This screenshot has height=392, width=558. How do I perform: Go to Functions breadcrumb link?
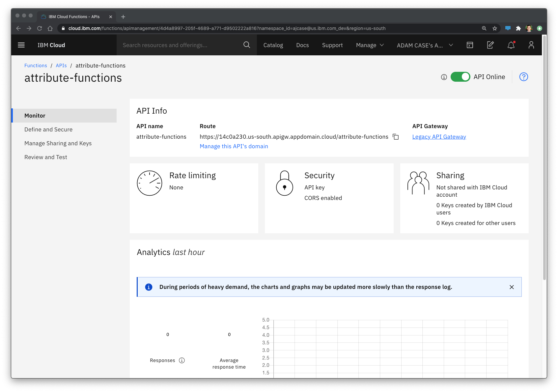(36, 66)
